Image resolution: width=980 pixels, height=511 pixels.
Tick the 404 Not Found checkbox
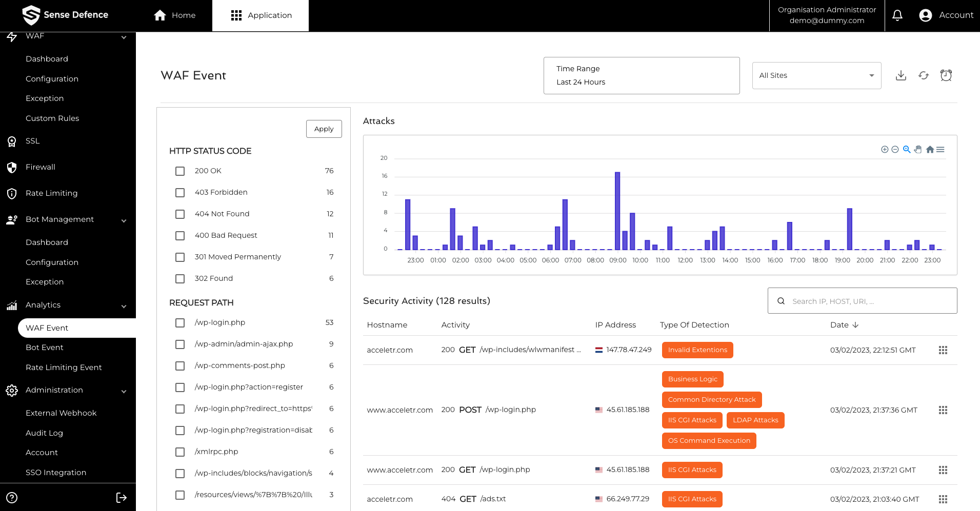point(180,214)
